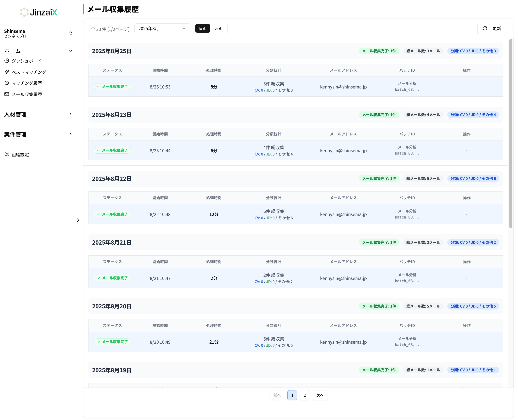Click the 2025年8月20日 date heading

click(x=112, y=306)
